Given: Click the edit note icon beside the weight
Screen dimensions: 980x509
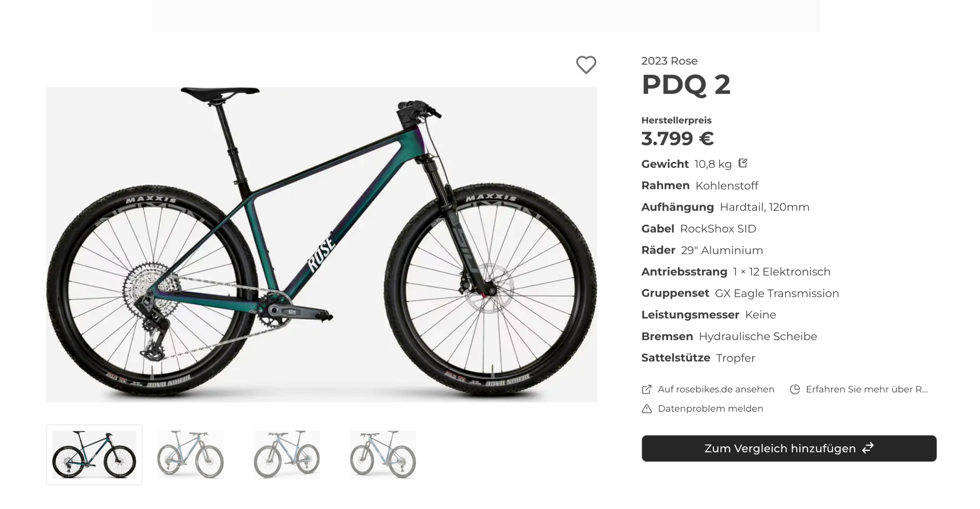Looking at the screenshot, I should pos(743,163).
